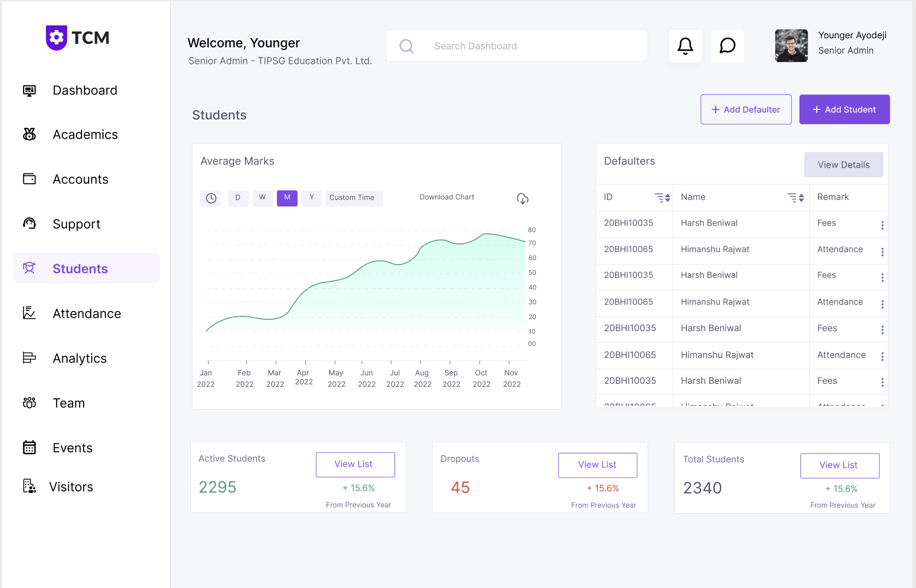This screenshot has width=916, height=588.
Task: Click Younger Ayodeji's profile photo
Action: point(791,46)
